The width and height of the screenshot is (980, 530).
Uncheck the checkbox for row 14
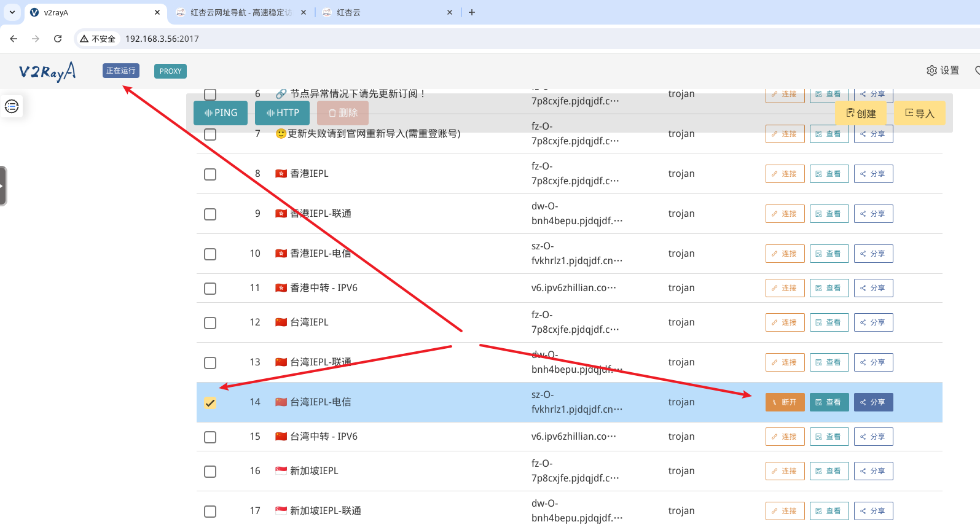[210, 403]
